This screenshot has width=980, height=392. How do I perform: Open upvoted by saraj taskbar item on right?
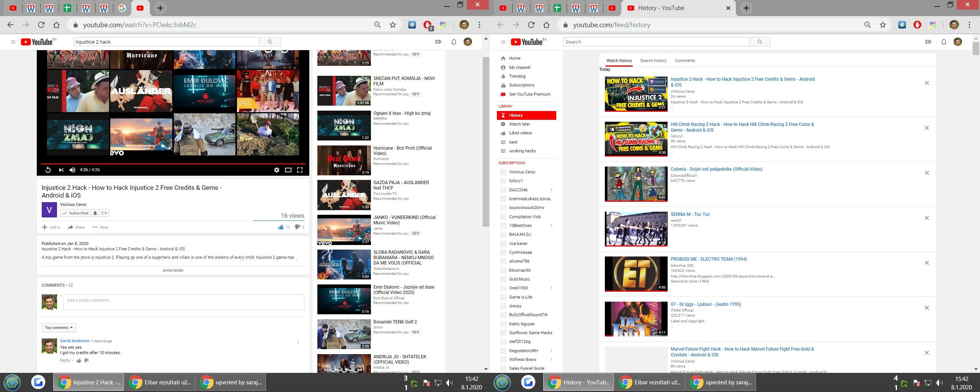(720, 382)
